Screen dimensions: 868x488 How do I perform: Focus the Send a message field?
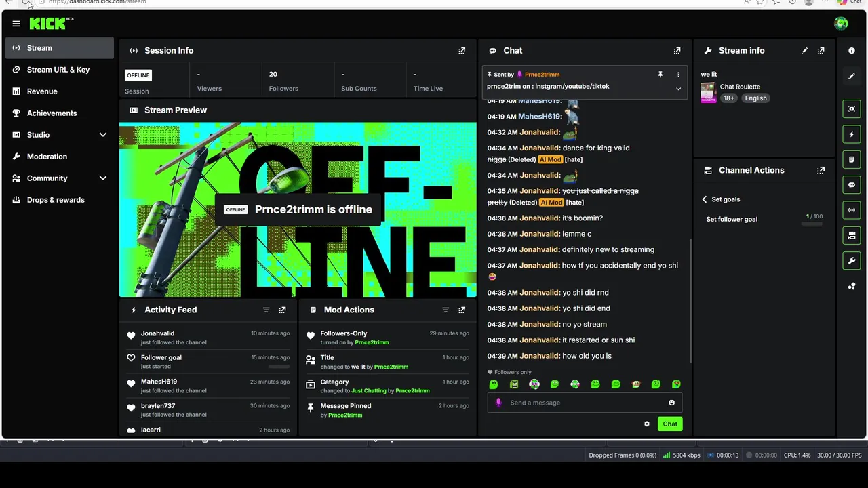585,403
